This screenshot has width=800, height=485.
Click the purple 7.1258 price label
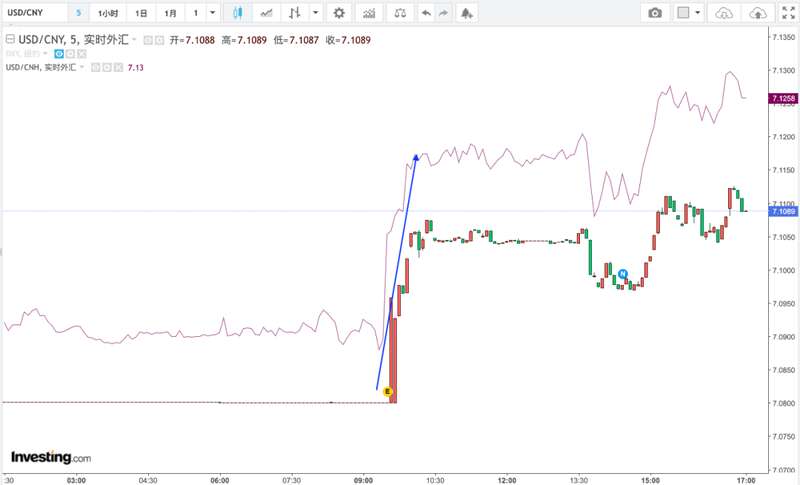click(x=783, y=98)
